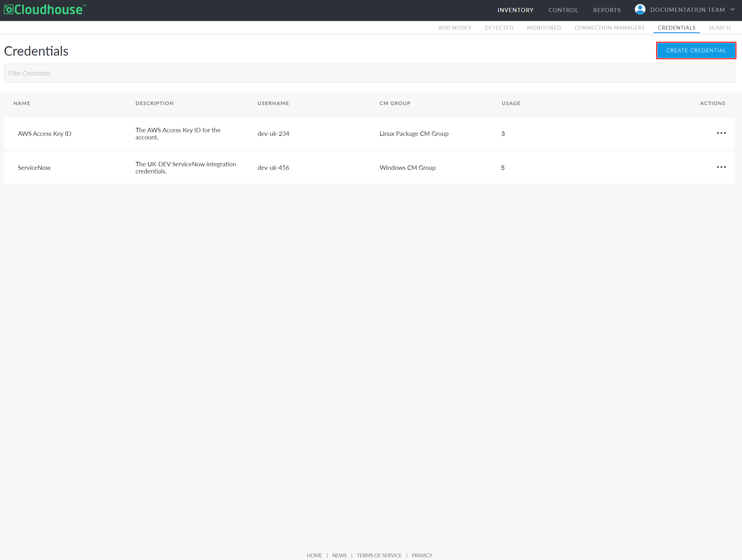Switch to the Connection Managers tab
This screenshot has height=560, width=742.
coord(609,28)
